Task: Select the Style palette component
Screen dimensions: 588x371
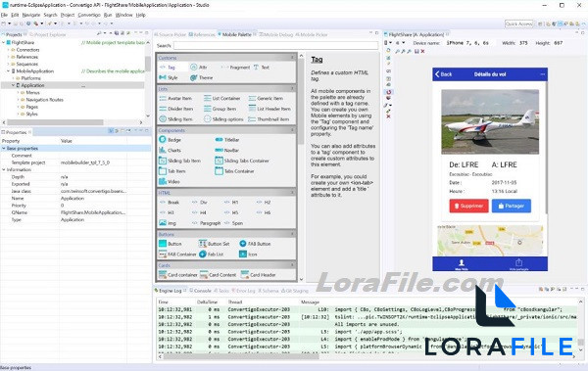Action: [169, 77]
